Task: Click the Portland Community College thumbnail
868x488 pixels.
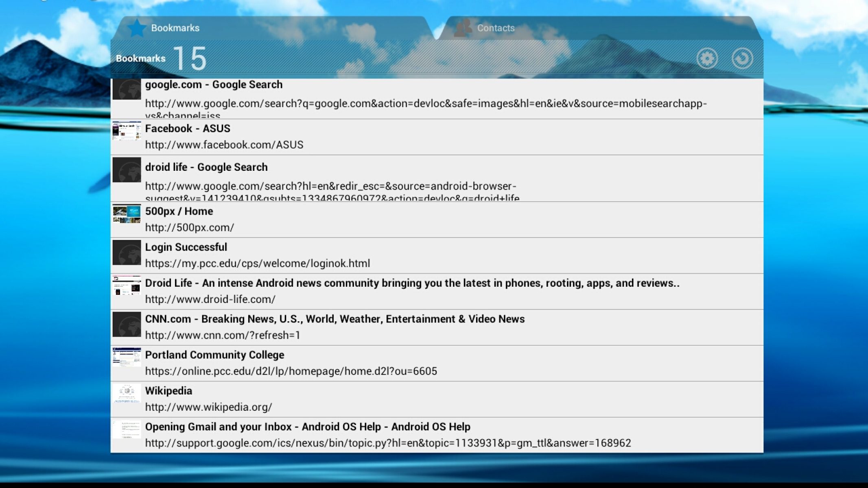Action: click(x=127, y=357)
